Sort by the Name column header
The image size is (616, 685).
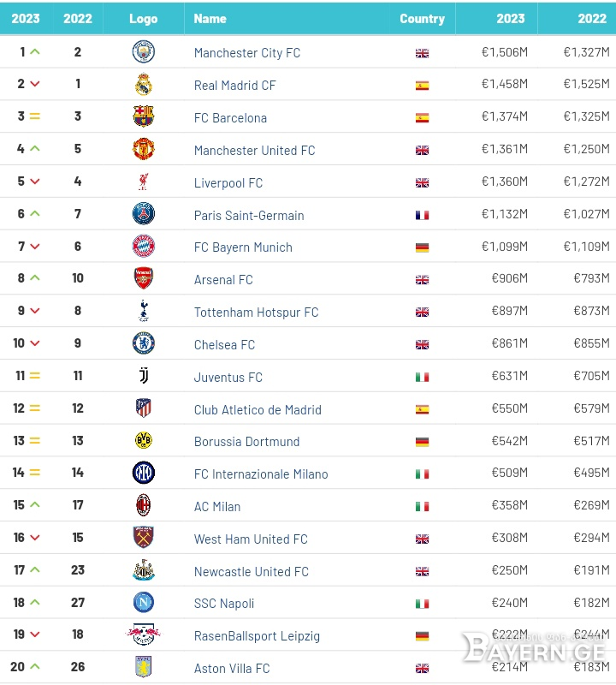click(210, 18)
